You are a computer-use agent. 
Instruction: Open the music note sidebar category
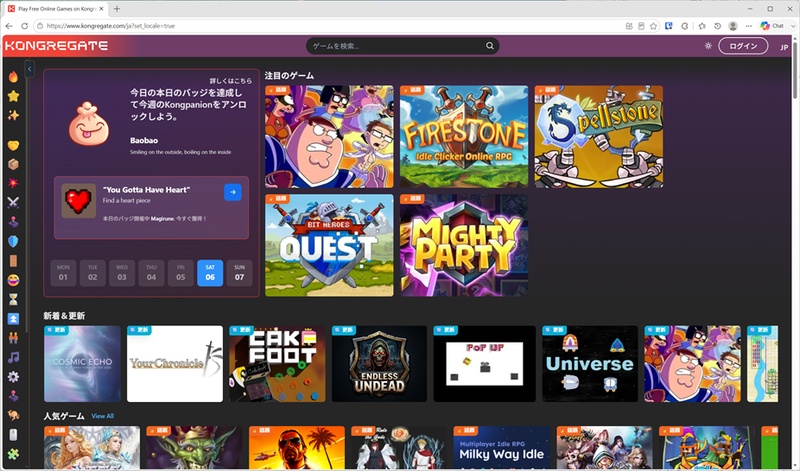pos(13,357)
